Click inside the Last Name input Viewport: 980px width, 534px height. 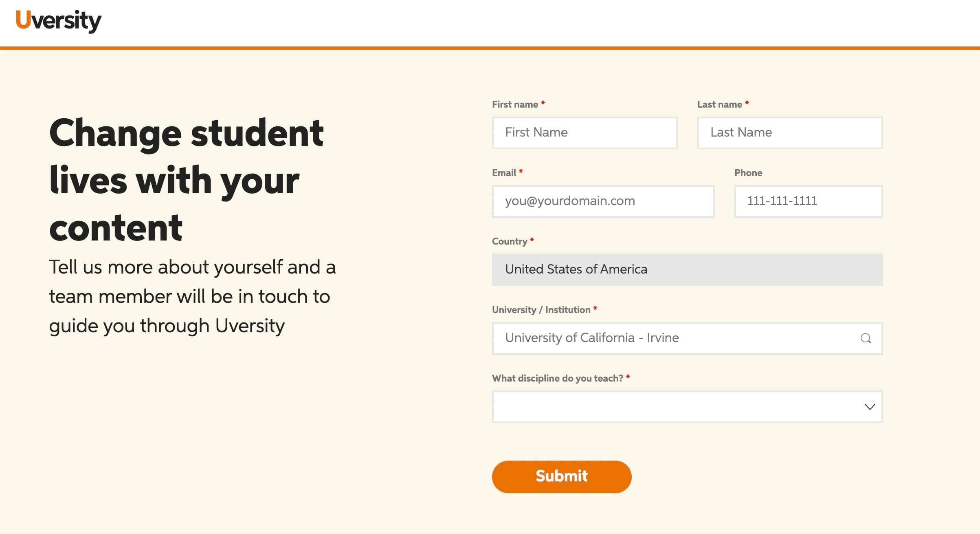pyautogui.click(x=789, y=132)
